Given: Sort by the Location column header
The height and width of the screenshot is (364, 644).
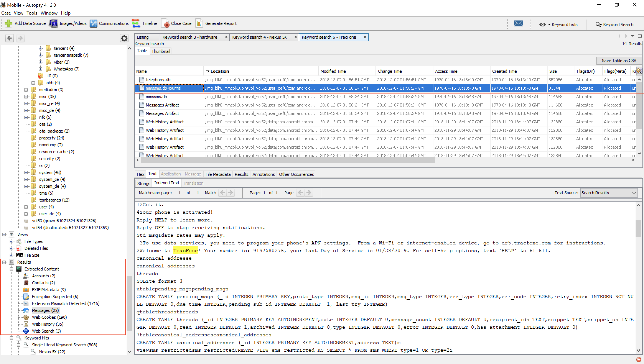Looking at the screenshot, I should 261,71.
